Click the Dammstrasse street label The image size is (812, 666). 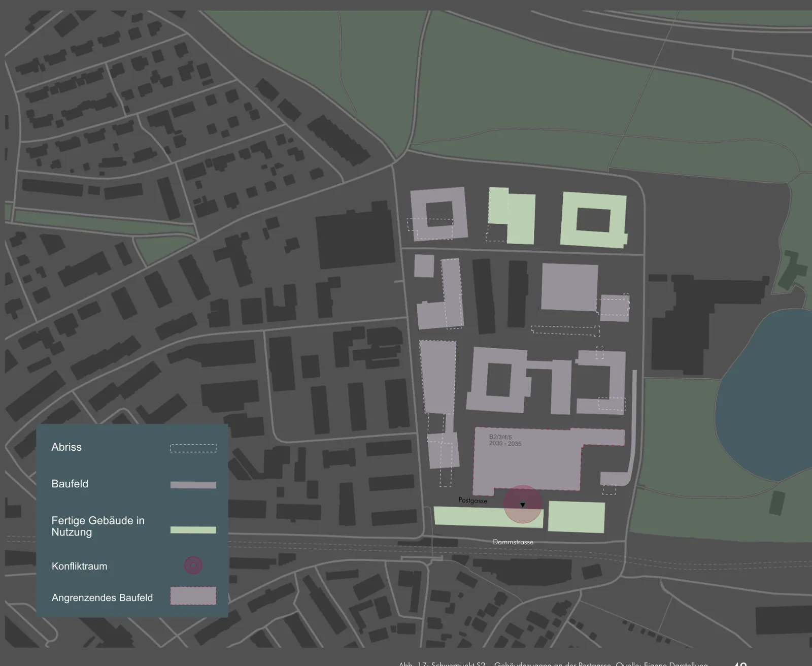click(513, 542)
